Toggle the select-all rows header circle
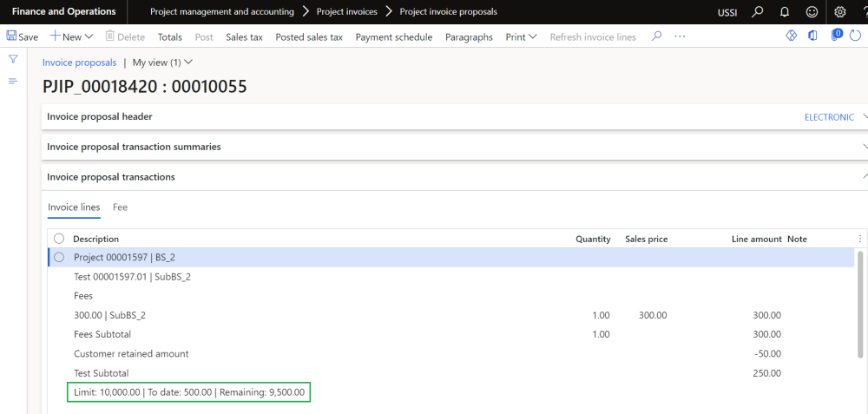The height and width of the screenshot is (414, 868). click(x=59, y=239)
